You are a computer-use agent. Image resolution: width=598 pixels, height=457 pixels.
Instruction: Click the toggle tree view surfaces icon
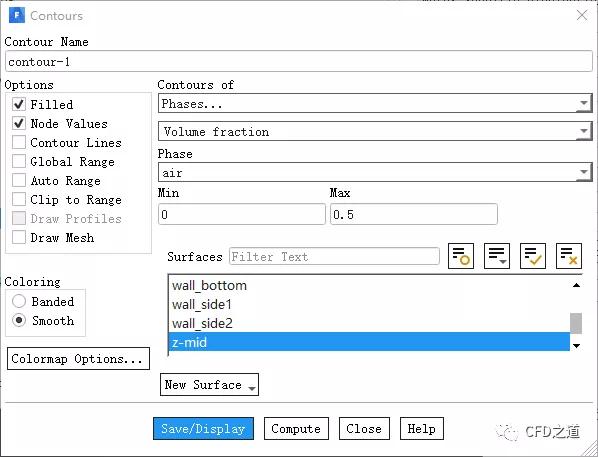click(x=461, y=256)
